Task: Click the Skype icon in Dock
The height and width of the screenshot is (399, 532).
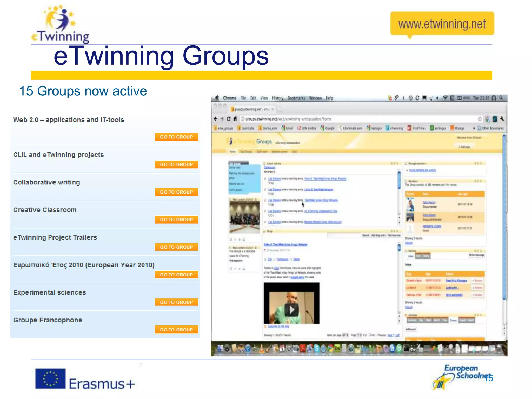Action: 316,349
